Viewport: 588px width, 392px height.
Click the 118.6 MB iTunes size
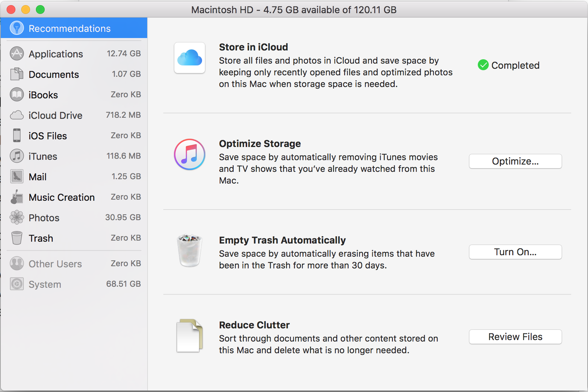click(124, 156)
